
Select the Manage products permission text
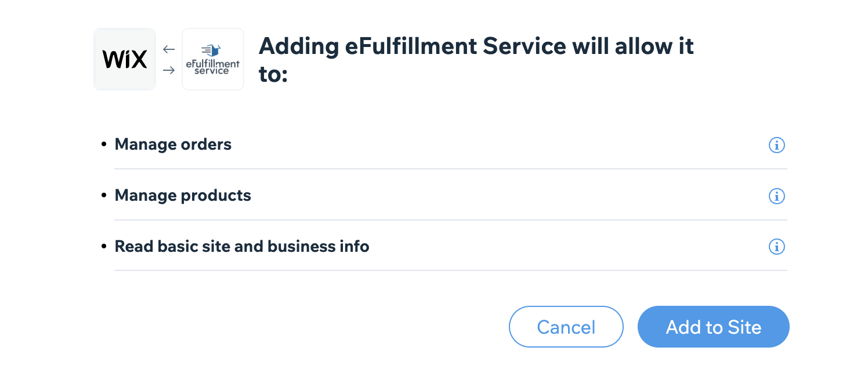[183, 196]
